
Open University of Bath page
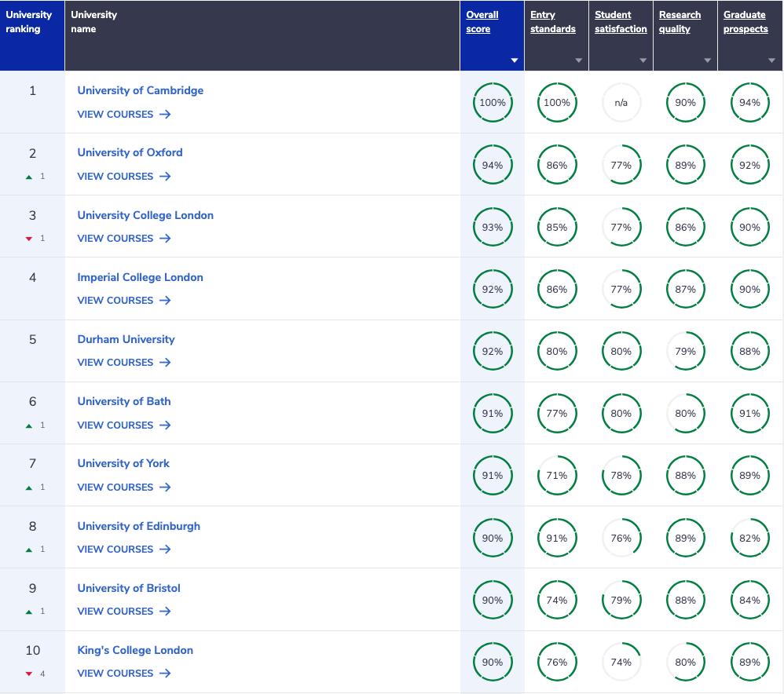[124, 401]
